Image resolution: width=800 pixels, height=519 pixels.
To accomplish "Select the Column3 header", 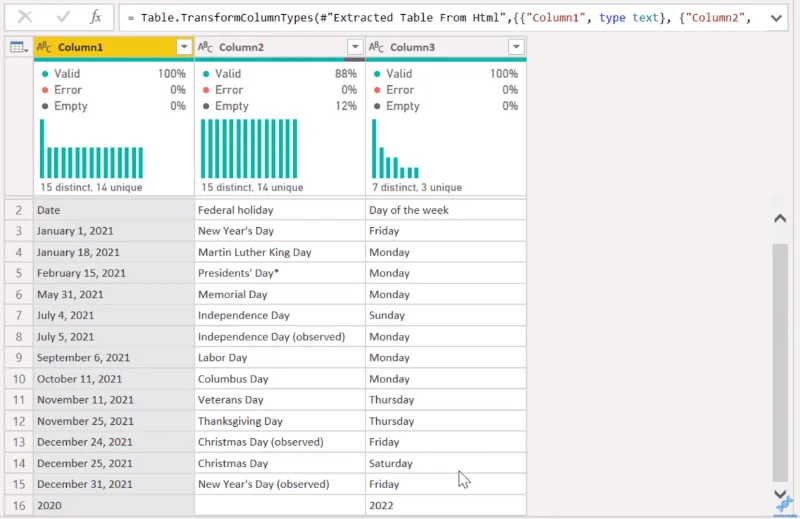I will (445, 47).
